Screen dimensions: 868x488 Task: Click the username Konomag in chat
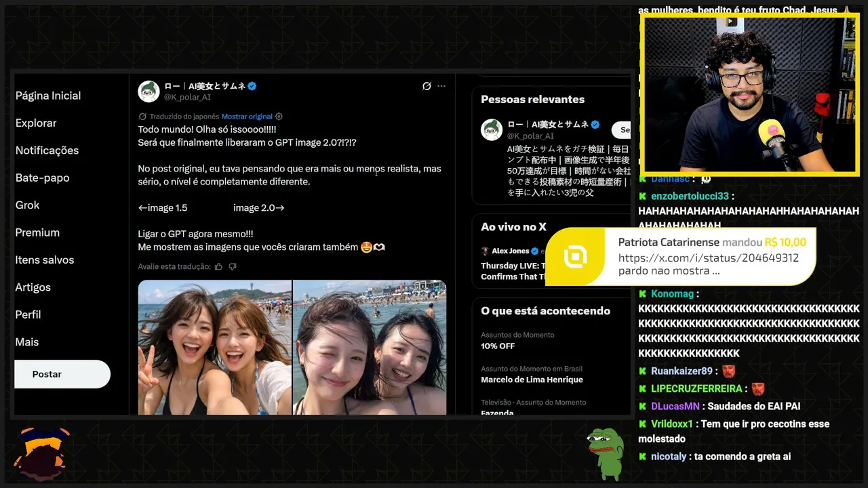(x=673, y=294)
